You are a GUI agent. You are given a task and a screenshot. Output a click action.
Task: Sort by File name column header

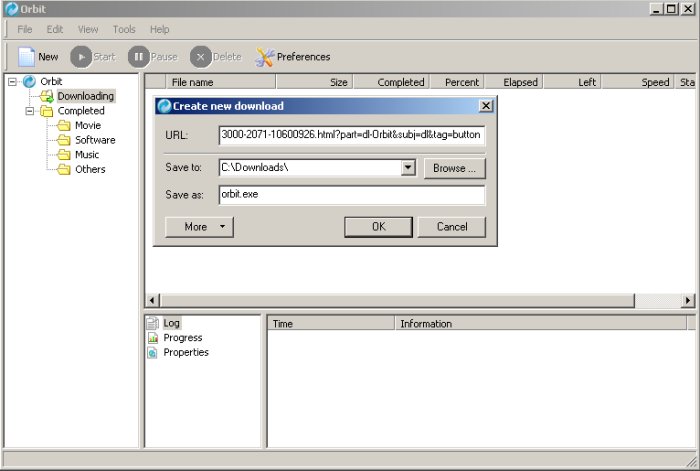(221, 82)
